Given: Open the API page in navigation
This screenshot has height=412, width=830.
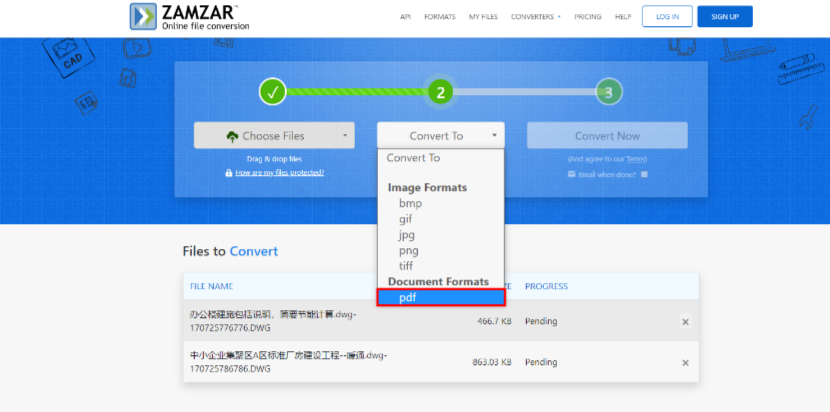Looking at the screenshot, I should (x=405, y=17).
